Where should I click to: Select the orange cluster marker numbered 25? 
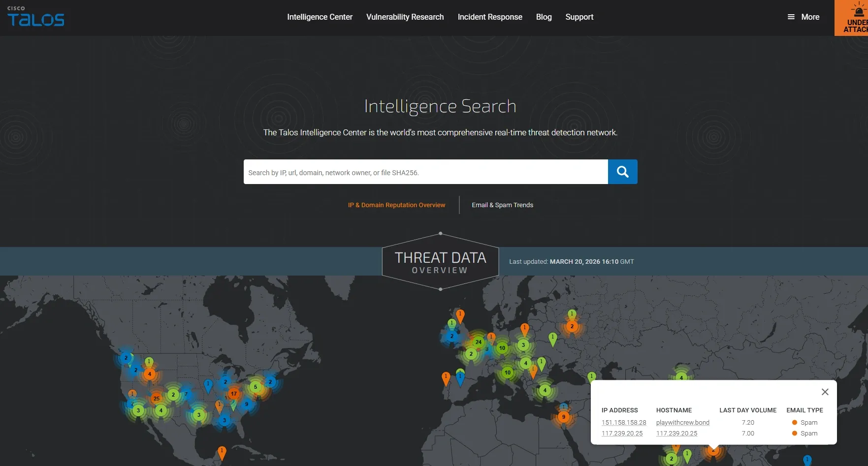156,399
